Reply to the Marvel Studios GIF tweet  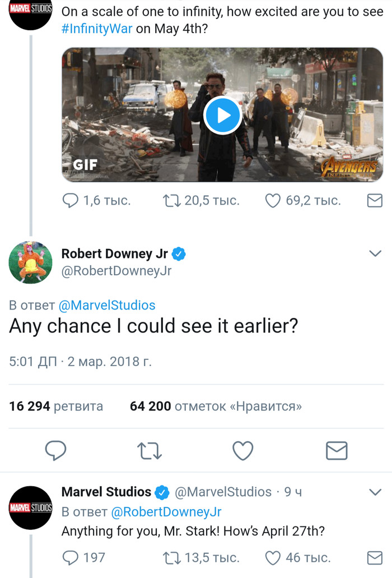pos(70,200)
